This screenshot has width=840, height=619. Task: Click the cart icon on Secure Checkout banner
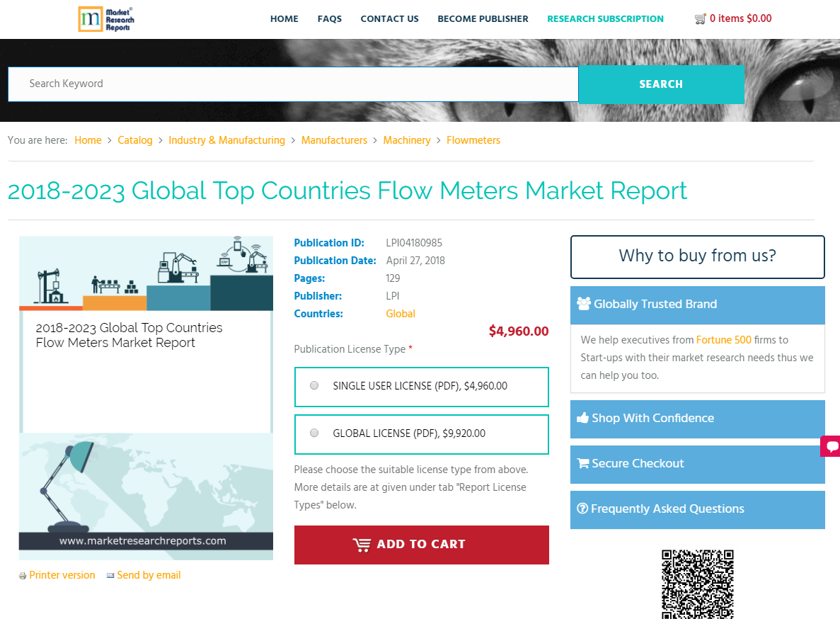(582, 463)
